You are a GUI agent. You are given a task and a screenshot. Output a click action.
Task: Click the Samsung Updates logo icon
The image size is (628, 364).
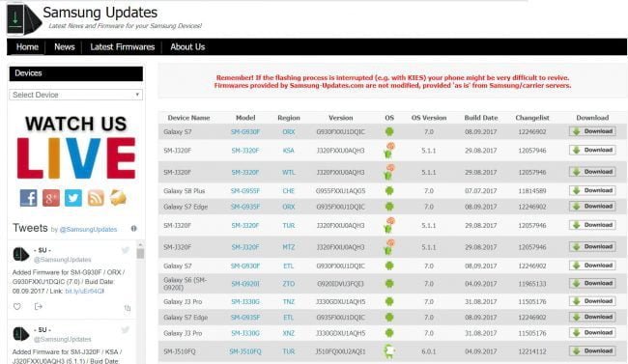tap(23, 18)
